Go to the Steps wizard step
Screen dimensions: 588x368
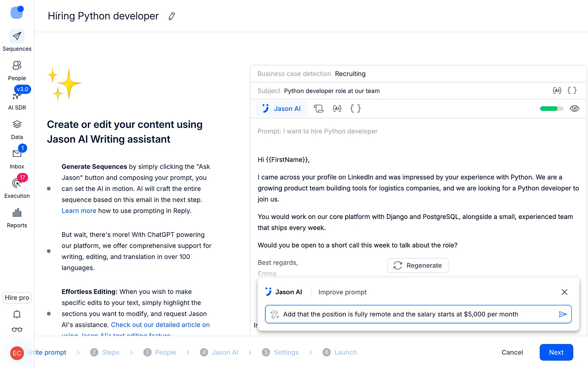tap(105, 353)
